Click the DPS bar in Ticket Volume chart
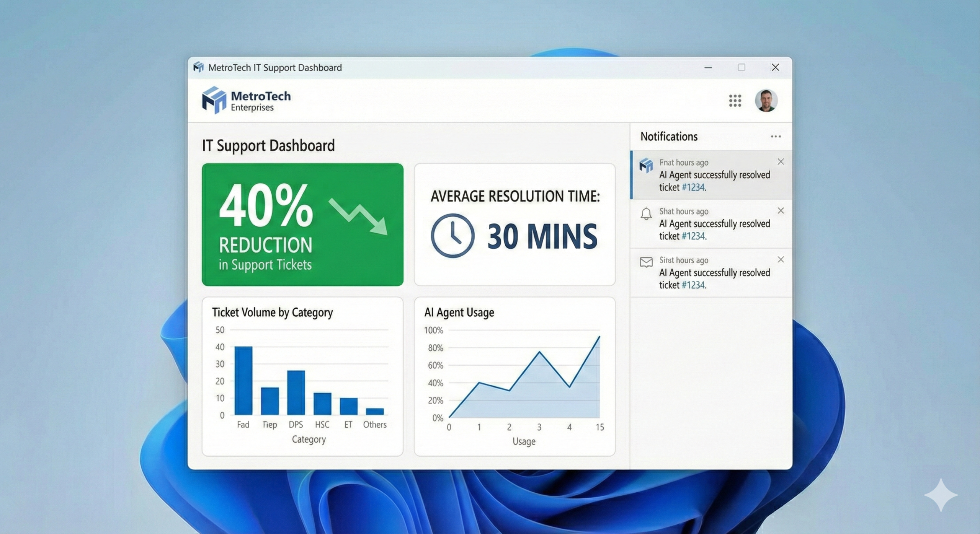The height and width of the screenshot is (534, 980). [296, 393]
